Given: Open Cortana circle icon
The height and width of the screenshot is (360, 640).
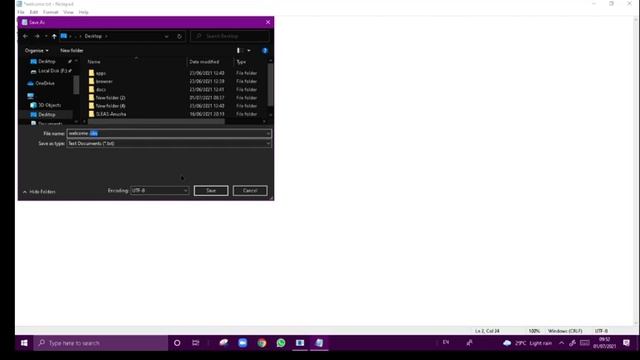Looking at the screenshot, I should pyautogui.click(x=177, y=343).
